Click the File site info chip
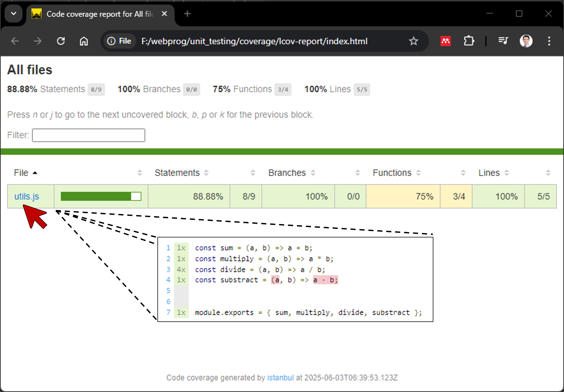This screenshot has height=392, width=564. tap(120, 41)
